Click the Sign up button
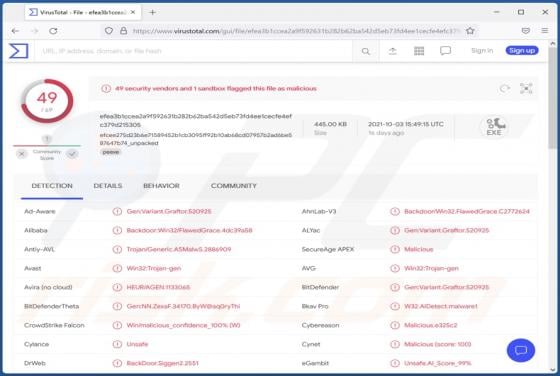 pos(522,51)
